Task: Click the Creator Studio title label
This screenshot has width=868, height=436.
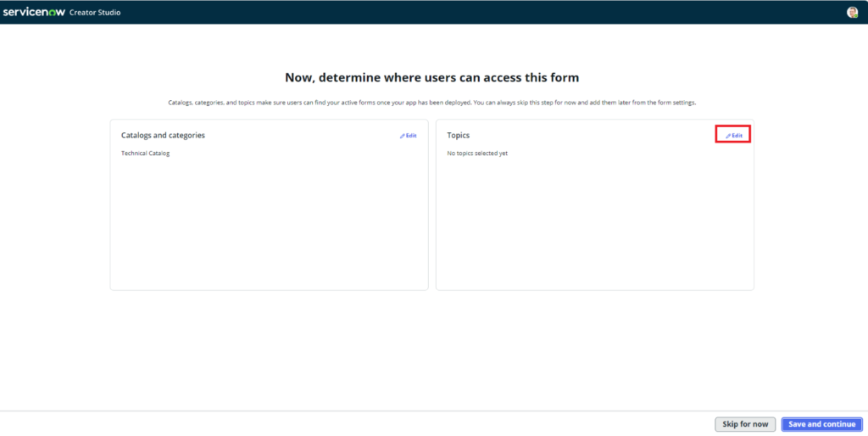Action: point(95,13)
